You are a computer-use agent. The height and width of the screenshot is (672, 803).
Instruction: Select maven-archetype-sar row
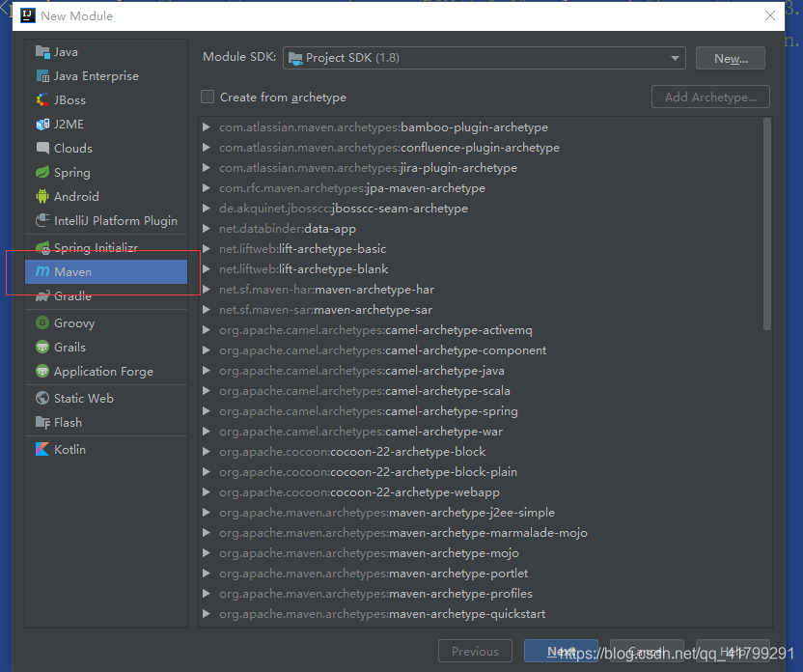tap(482, 309)
